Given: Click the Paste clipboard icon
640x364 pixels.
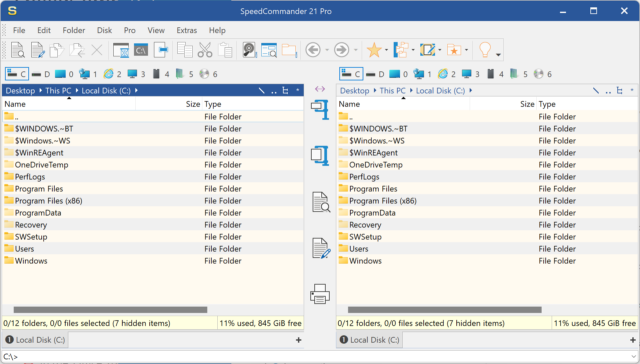Looking at the screenshot, I should click(225, 50).
